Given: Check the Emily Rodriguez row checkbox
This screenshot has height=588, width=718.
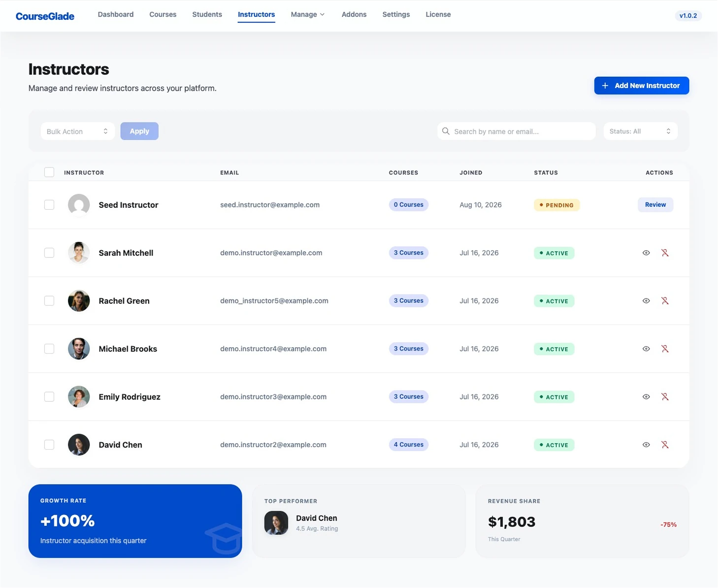Looking at the screenshot, I should point(49,397).
